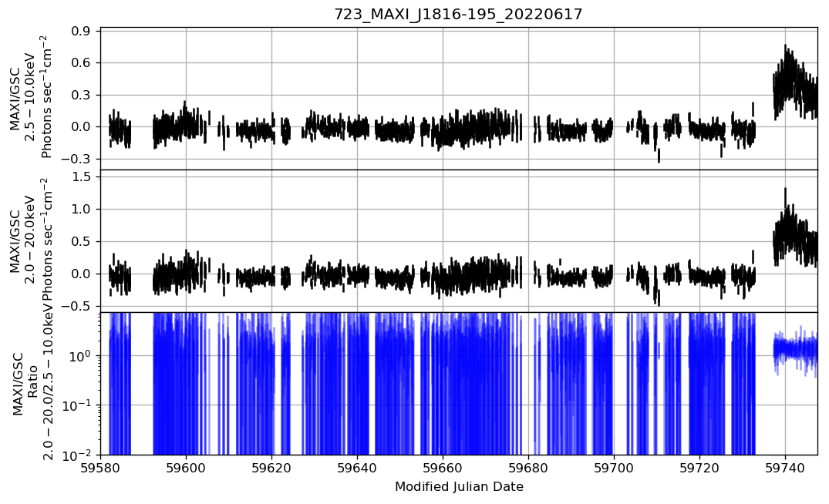
Task: Click the Modified Julian Date axis label
Action: (x=459, y=486)
